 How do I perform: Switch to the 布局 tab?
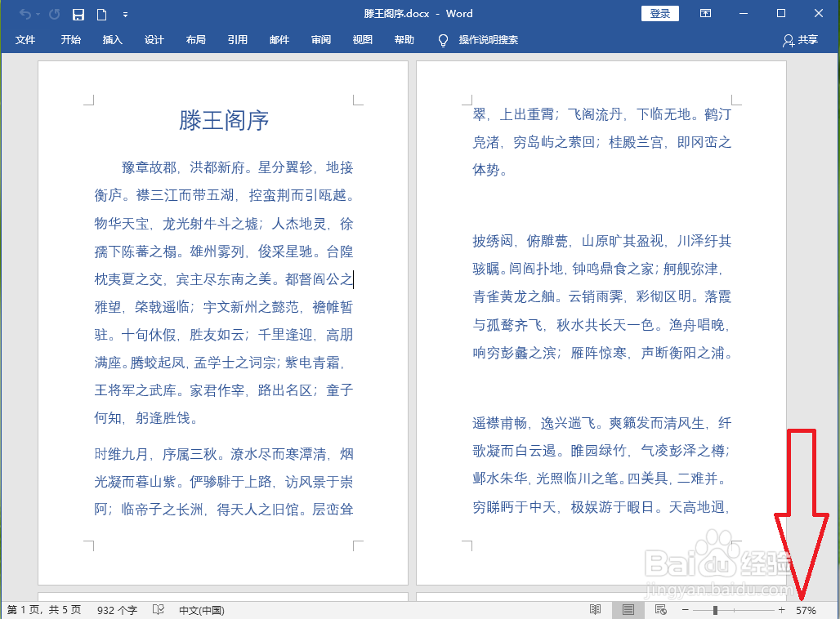(x=195, y=40)
